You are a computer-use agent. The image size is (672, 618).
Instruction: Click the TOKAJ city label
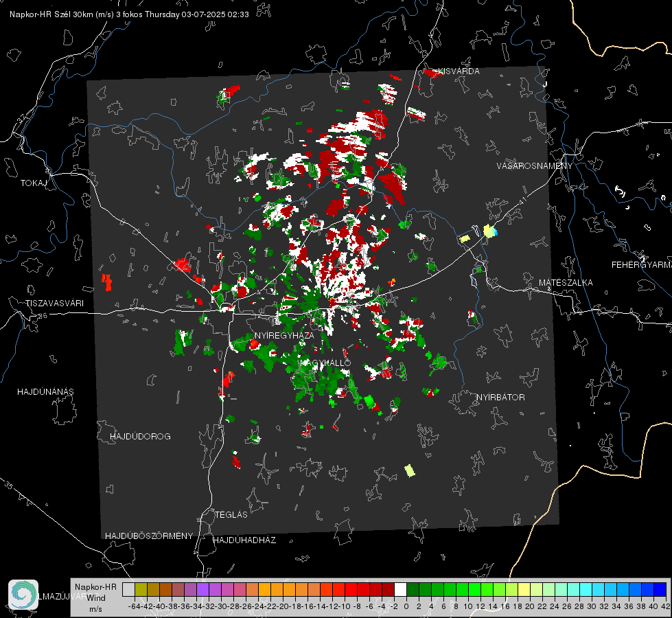click(x=34, y=183)
